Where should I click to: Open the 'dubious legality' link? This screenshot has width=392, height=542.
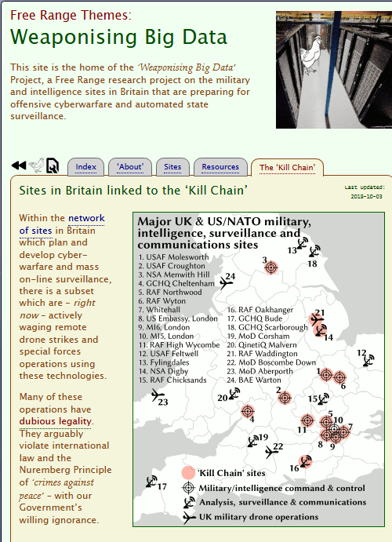55,421
